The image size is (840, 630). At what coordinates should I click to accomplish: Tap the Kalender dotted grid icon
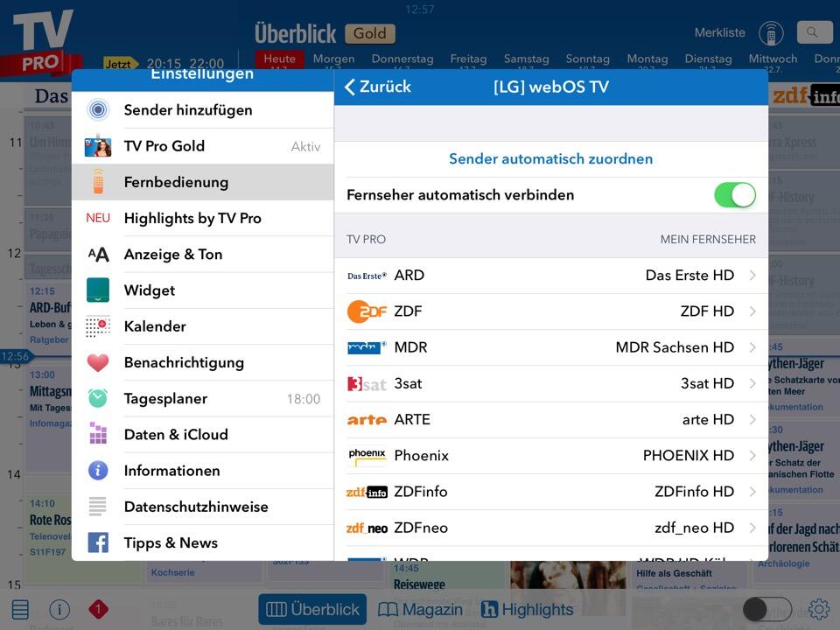[98, 326]
